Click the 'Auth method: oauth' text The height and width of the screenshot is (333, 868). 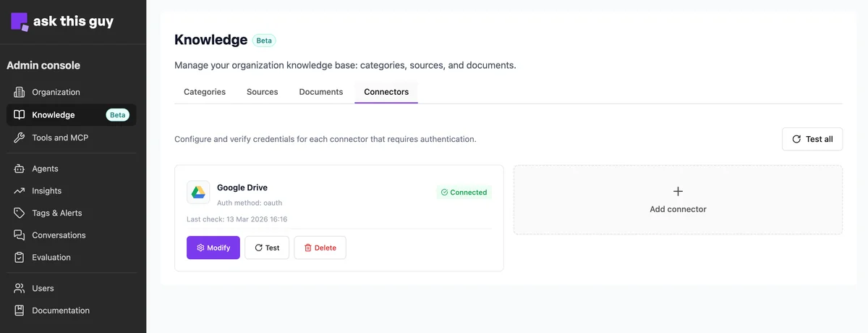pyautogui.click(x=250, y=203)
